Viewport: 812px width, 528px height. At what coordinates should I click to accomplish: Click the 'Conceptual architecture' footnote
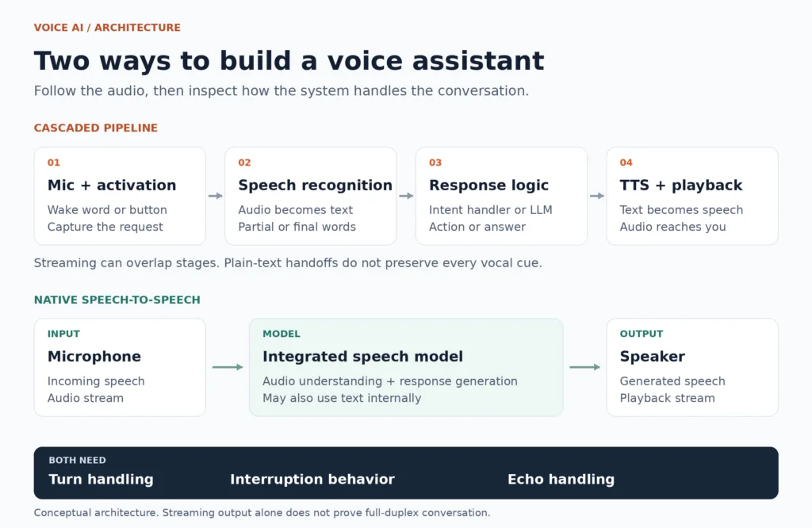[x=262, y=513]
